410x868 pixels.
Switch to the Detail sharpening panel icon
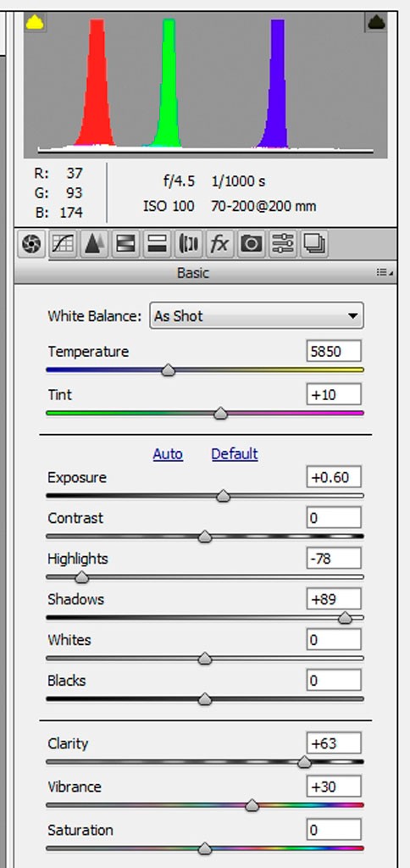[x=93, y=244]
